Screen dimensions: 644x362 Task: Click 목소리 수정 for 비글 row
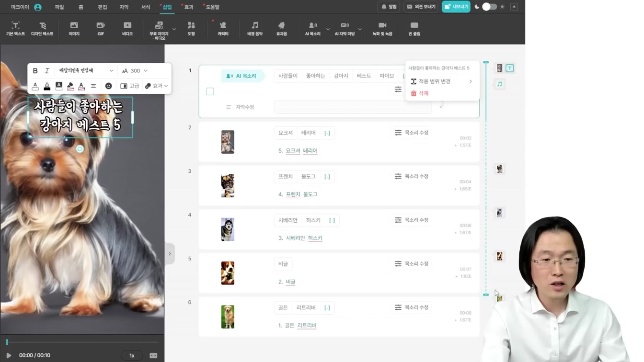click(412, 264)
